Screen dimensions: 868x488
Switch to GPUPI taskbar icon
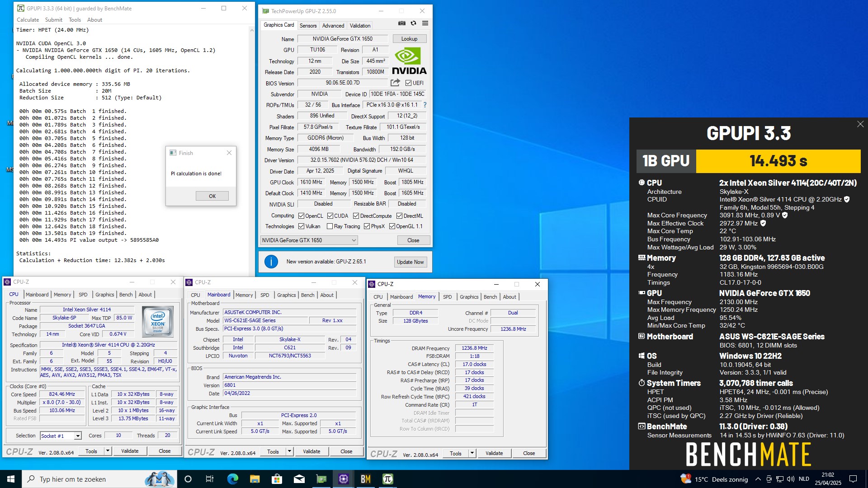point(387,479)
